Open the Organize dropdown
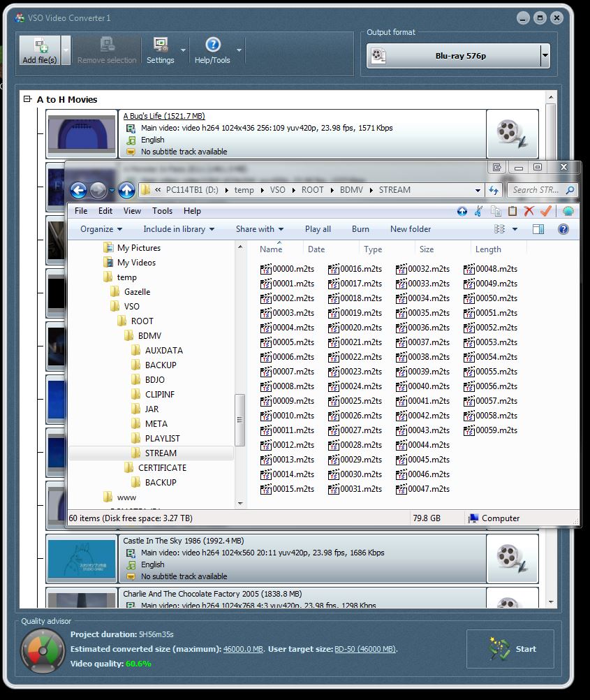This screenshot has height=700, width=590. pyautogui.click(x=101, y=229)
